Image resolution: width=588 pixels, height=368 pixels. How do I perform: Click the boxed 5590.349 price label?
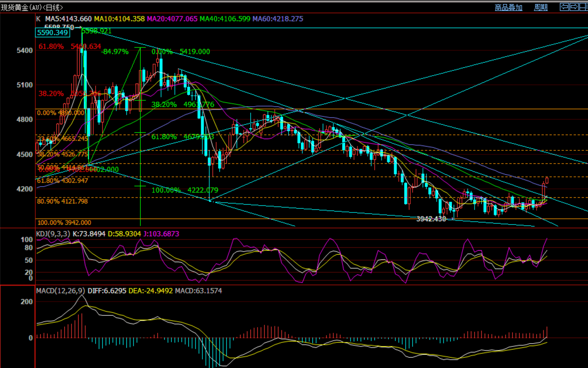coord(53,33)
